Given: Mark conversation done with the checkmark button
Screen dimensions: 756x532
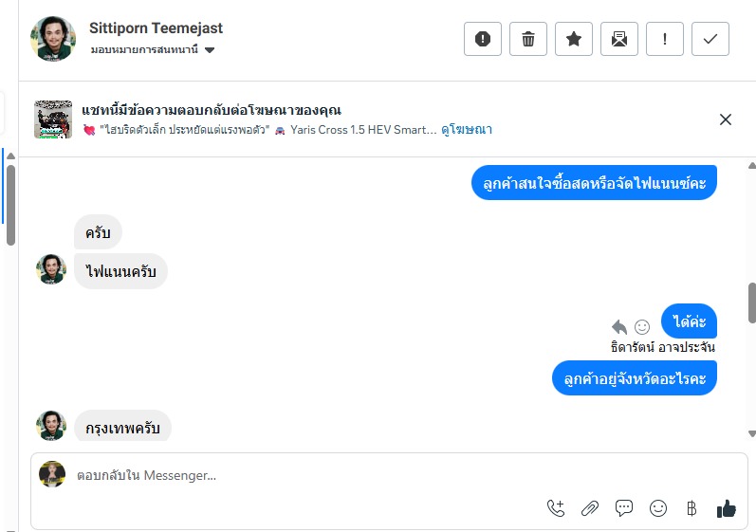Looking at the screenshot, I should coord(710,39).
